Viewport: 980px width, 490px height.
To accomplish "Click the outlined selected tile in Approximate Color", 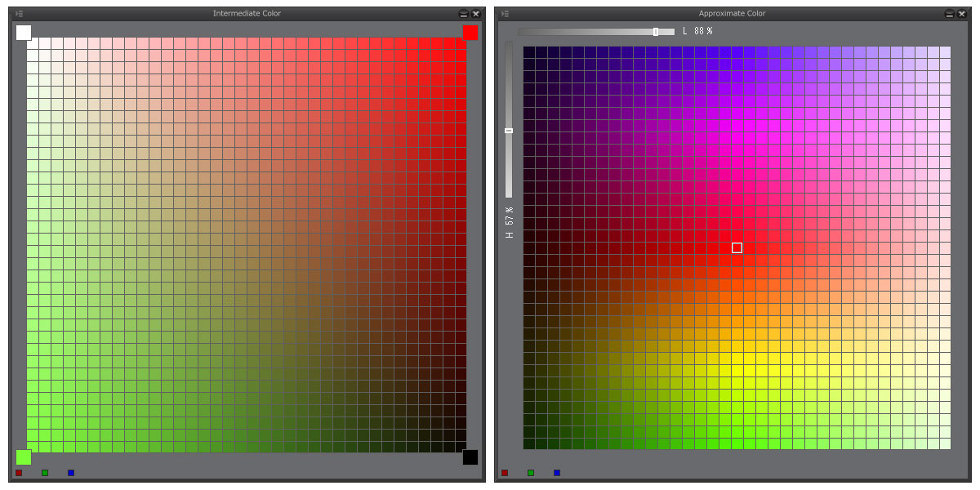I will 737,247.
